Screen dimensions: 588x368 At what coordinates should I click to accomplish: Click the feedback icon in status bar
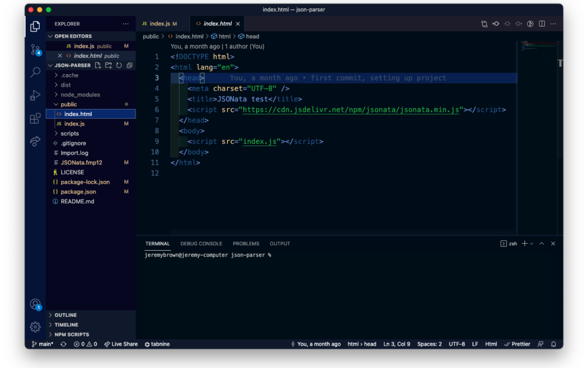click(541, 345)
